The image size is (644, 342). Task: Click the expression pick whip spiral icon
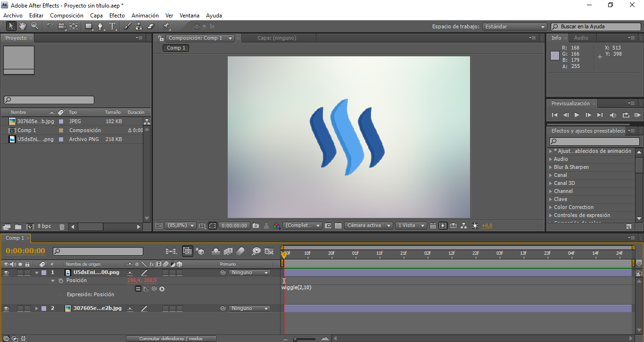pyautogui.click(x=154, y=289)
